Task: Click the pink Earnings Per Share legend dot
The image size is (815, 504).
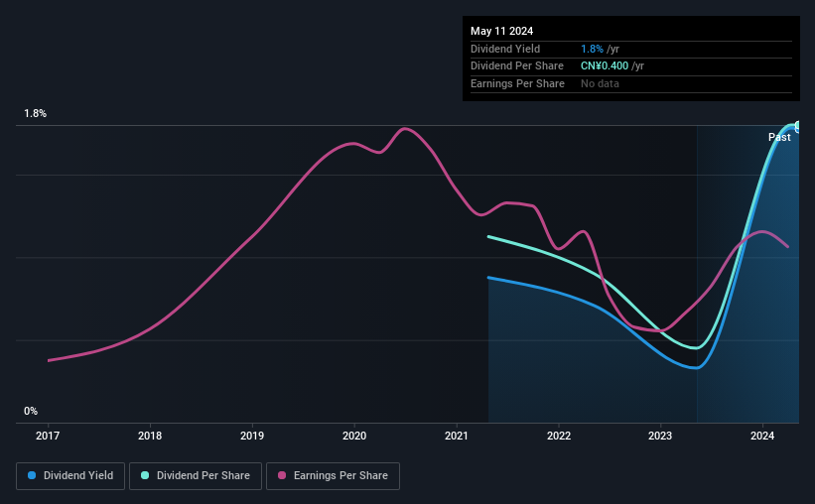Action: coord(282,475)
